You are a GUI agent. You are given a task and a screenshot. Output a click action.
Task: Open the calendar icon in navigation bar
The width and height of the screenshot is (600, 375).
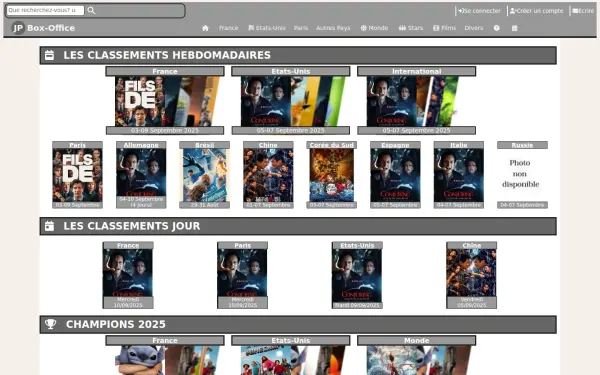(515, 28)
